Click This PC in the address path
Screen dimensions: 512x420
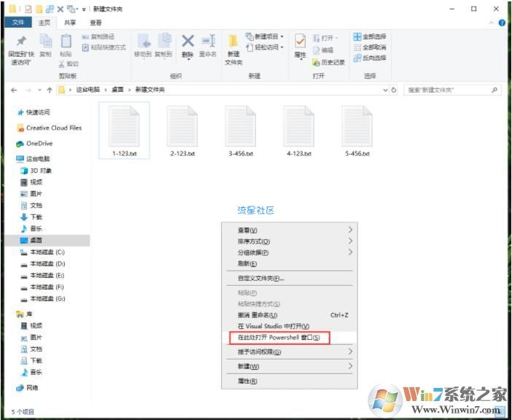(88, 90)
